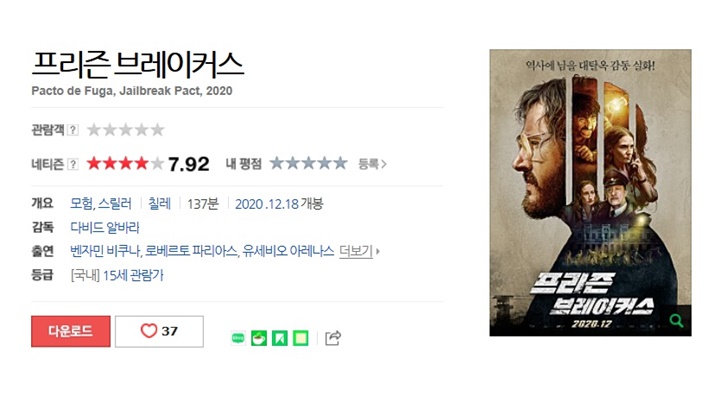Toggle the heart like button showing 37
This screenshot has height=407, width=720.
[x=159, y=331]
